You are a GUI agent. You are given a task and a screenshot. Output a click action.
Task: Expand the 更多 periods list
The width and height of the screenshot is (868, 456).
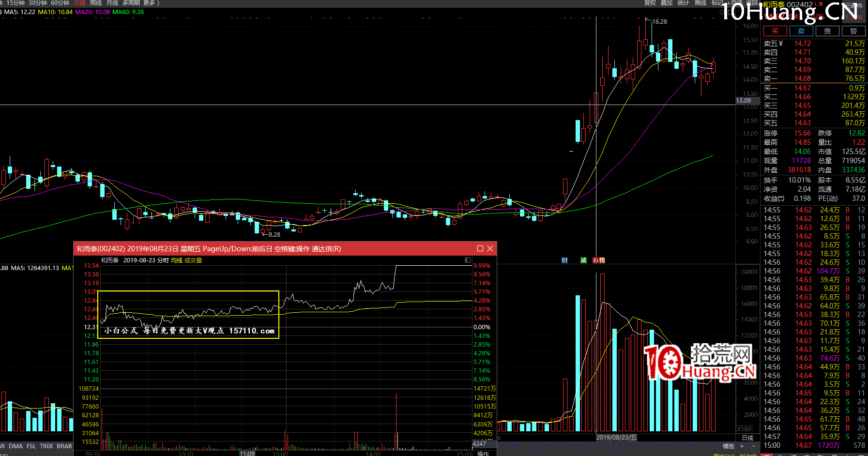point(150,3)
